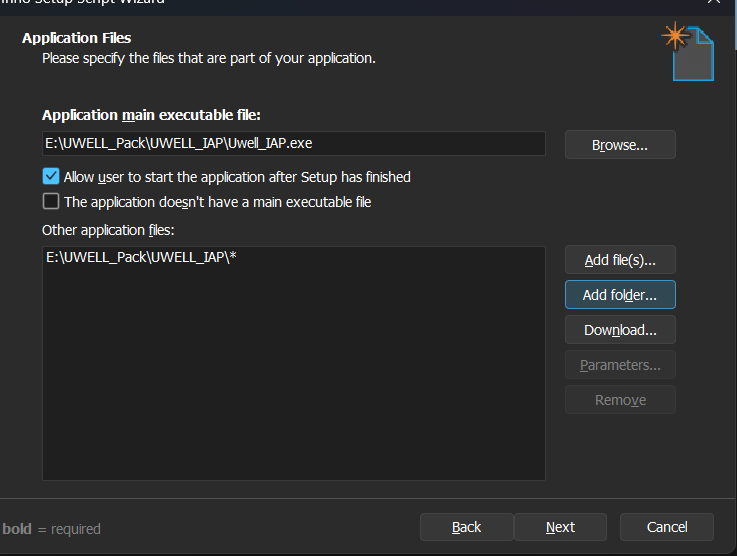This screenshot has width=737, height=556.
Task: Click the Remove button
Action: [x=620, y=399]
